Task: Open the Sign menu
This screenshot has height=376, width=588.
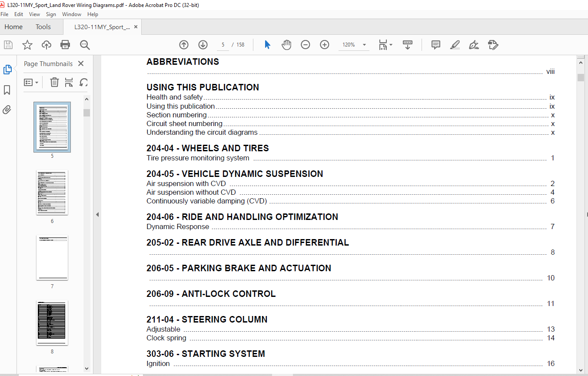Action: 51,14
